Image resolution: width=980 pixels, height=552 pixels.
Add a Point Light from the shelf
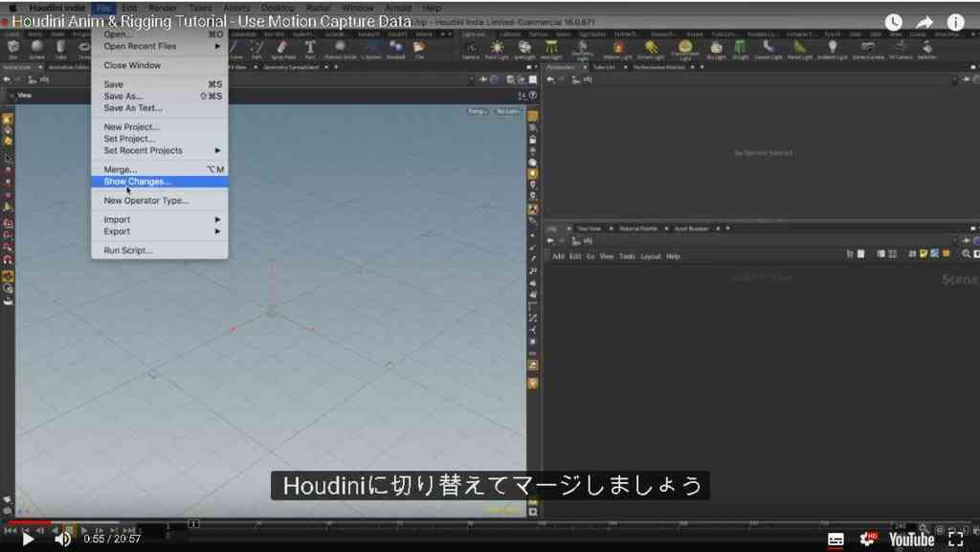497,49
